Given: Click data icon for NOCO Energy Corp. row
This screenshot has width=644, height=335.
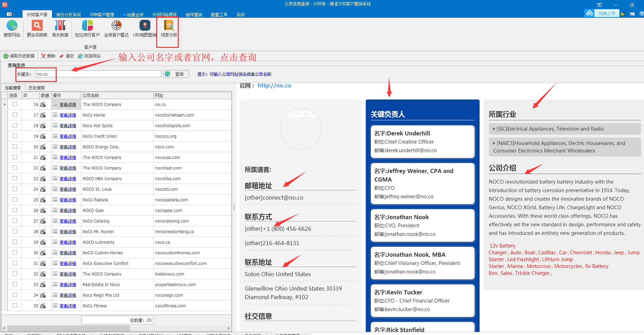Looking at the screenshot, I should tap(43, 147).
